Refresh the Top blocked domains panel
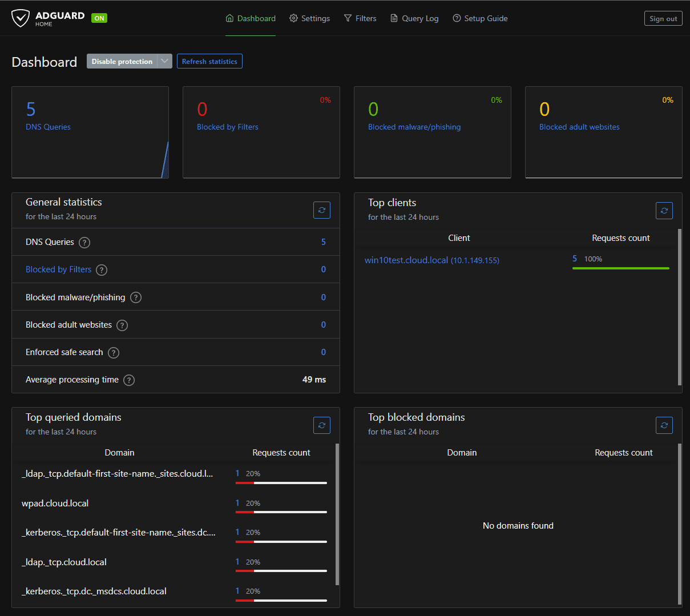The image size is (690, 616). [664, 425]
